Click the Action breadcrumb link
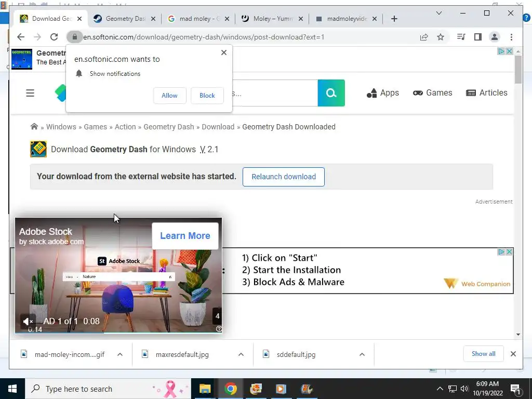The width and height of the screenshot is (532, 399). click(125, 127)
